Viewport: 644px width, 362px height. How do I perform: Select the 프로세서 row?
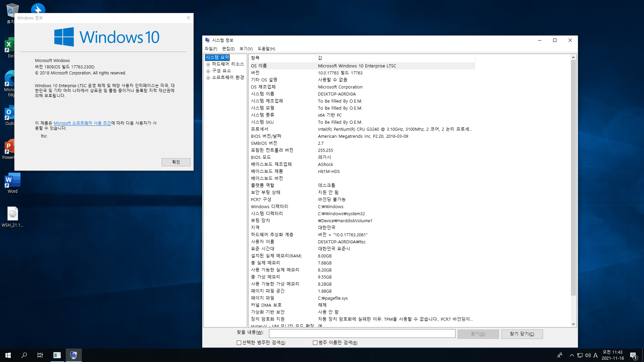(x=362, y=129)
